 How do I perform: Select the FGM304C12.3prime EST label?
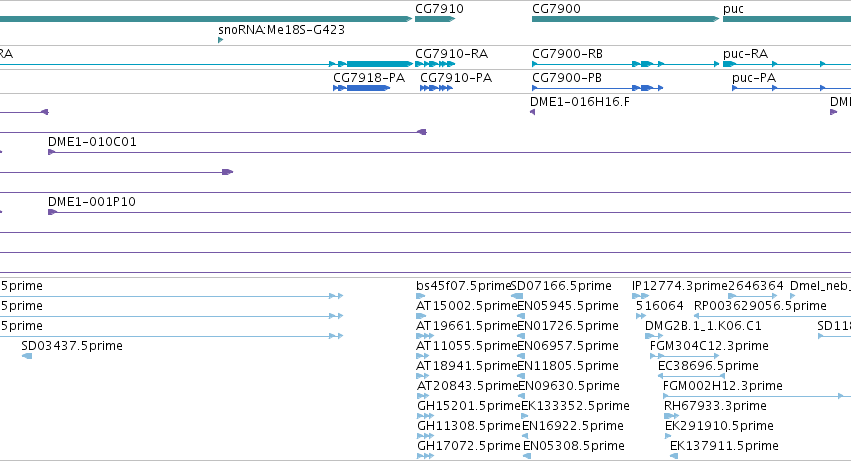click(709, 346)
